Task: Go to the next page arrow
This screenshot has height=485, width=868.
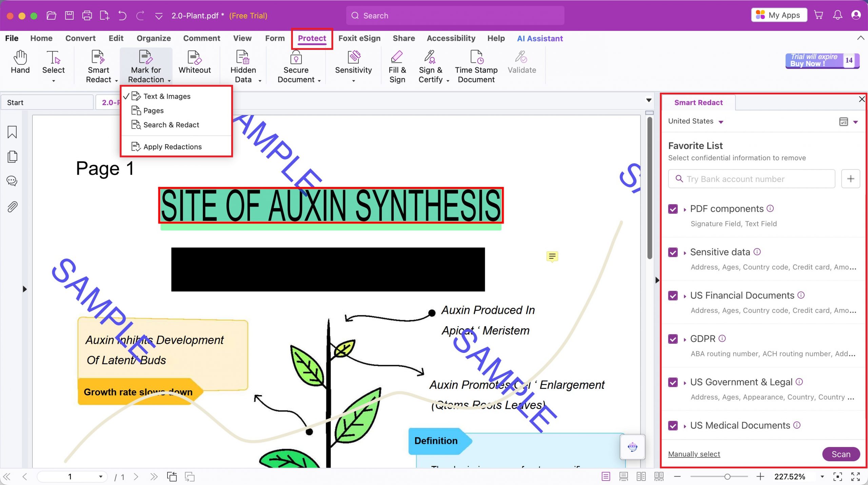Action: point(136,477)
